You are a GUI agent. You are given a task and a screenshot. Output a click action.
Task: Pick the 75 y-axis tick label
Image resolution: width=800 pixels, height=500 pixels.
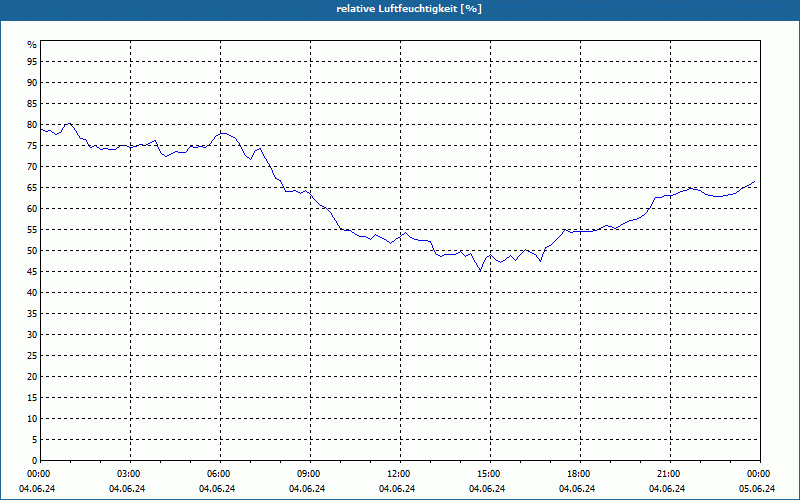pos(32,145)
